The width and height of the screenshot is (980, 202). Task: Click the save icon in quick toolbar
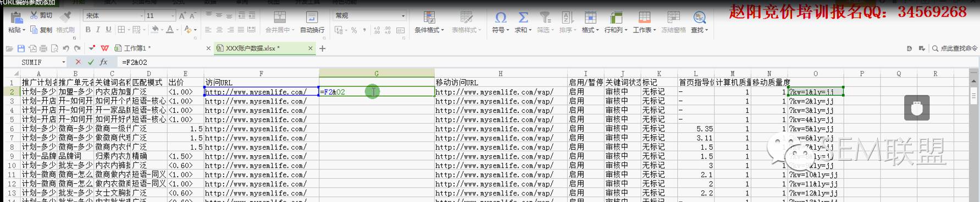click(x=21, y=48)
